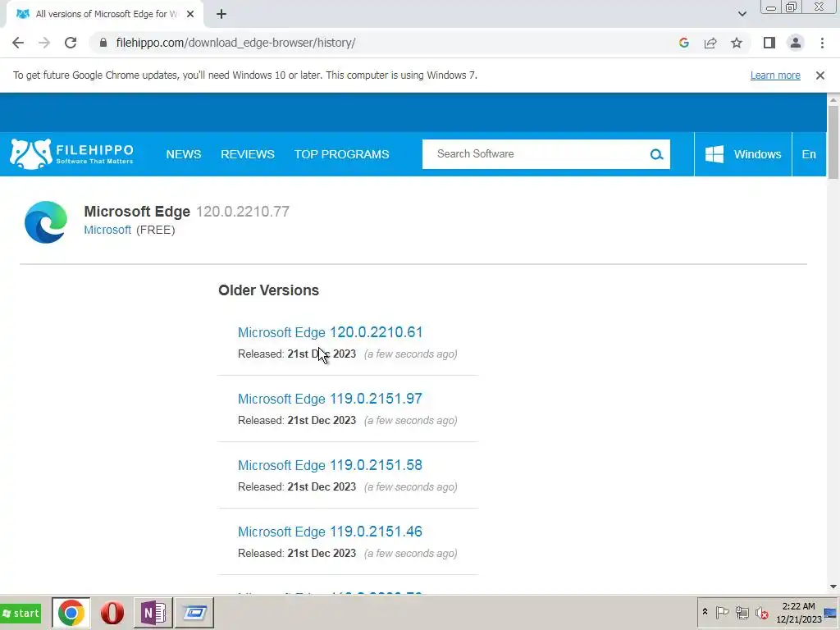Click the page scrollbar thumb
Viewport: 840px width, 630px height.
point(833,142)
